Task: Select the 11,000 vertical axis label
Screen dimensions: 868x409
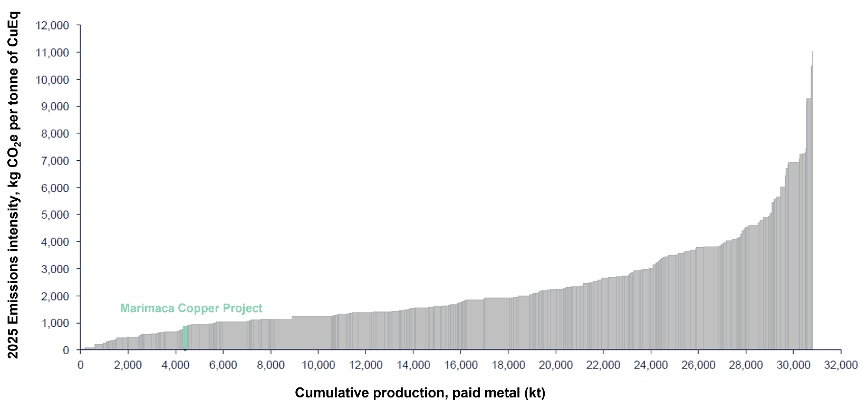Action: (x=52, y=53)
